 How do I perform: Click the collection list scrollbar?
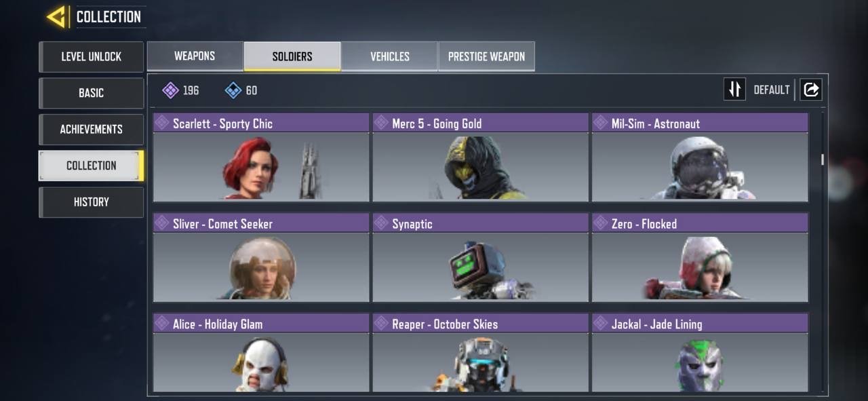coord(823,159)
